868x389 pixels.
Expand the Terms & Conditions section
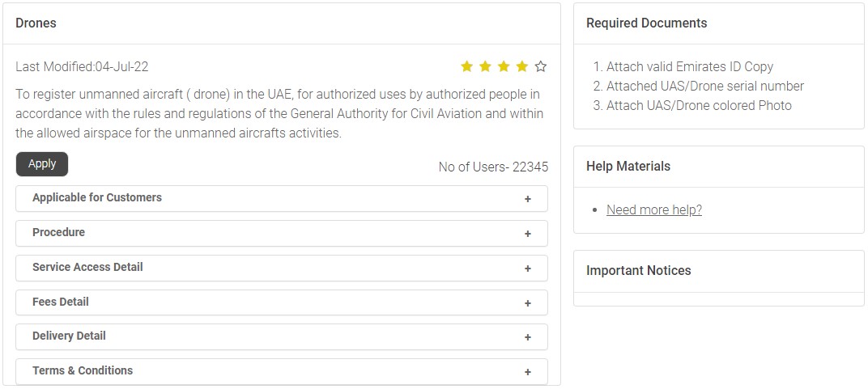pos(282,371)
